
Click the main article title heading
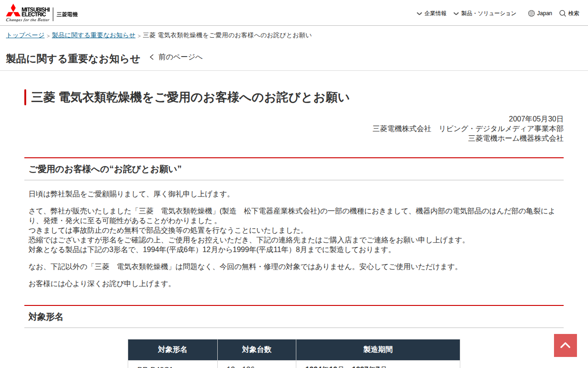(191, 98)
